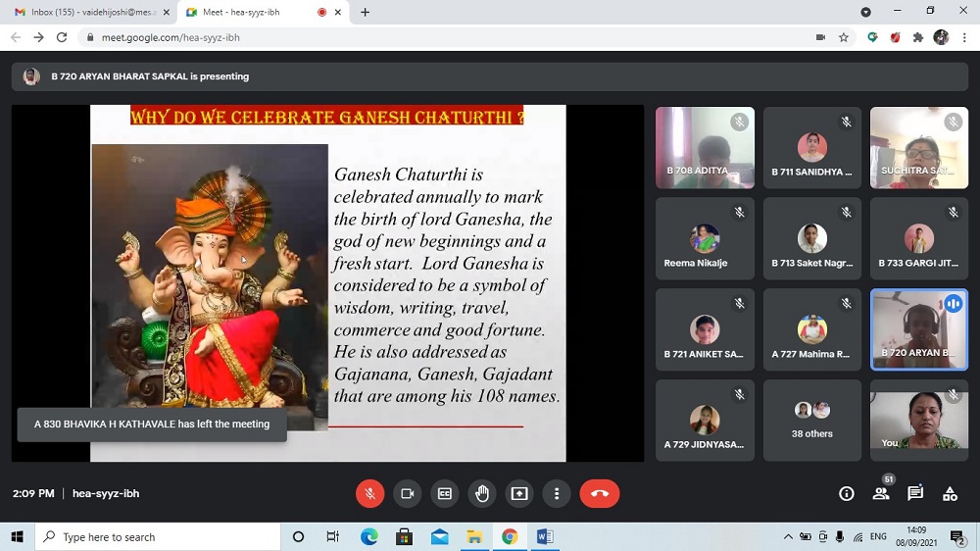This screenshot has height=551, width=980.
Task: Open the Chrome extensions puzzle menu
Action: click(918, 37)
